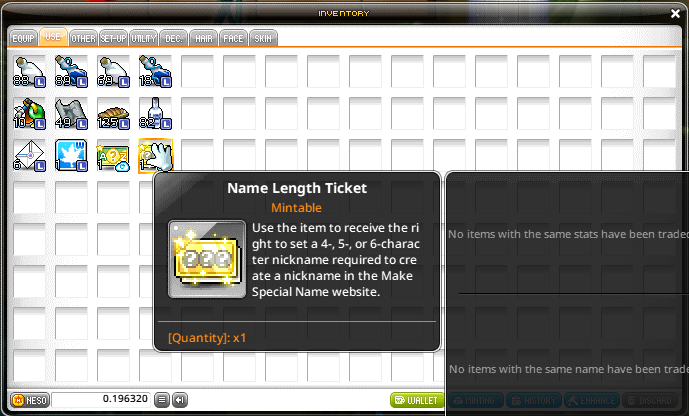Select the white potion stack of 88
The image size is (689, 416).
click(29, 71)
